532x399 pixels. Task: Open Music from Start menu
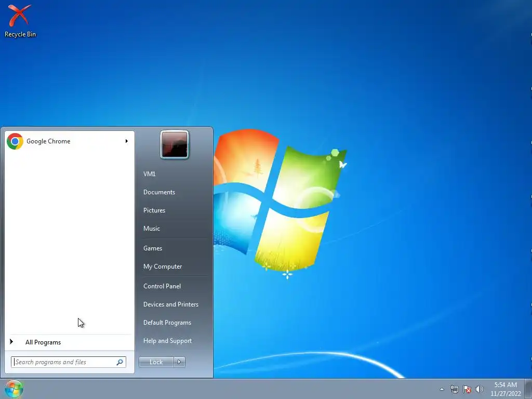[x=151, y=229]
